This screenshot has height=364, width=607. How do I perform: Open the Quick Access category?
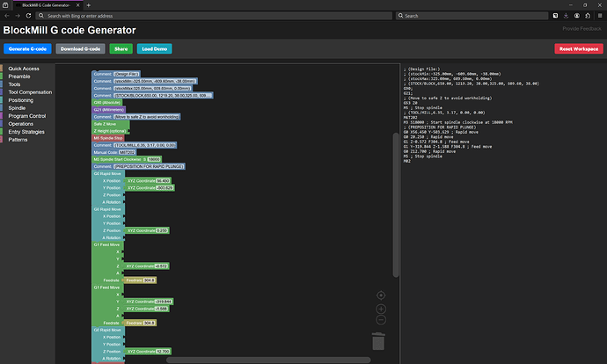point(24,69)
